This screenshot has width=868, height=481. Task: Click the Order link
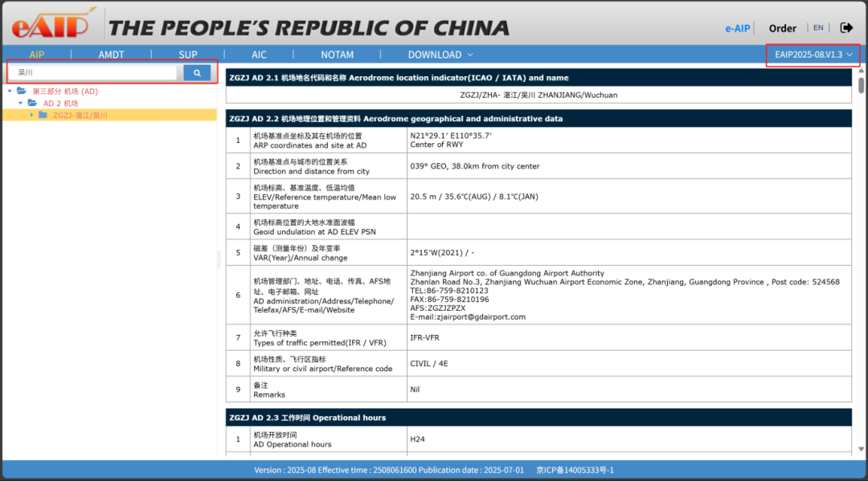782,28
